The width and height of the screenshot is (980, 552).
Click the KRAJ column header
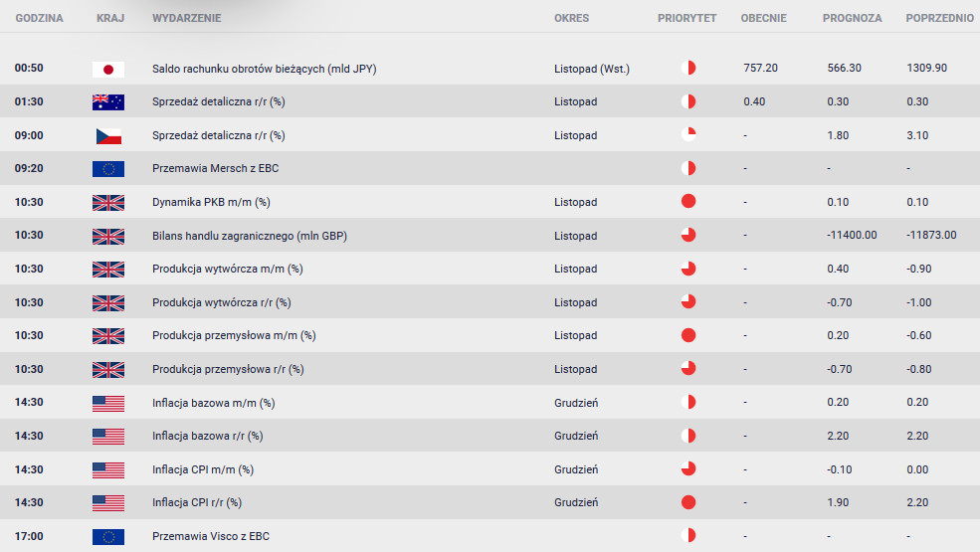point(110,18)
